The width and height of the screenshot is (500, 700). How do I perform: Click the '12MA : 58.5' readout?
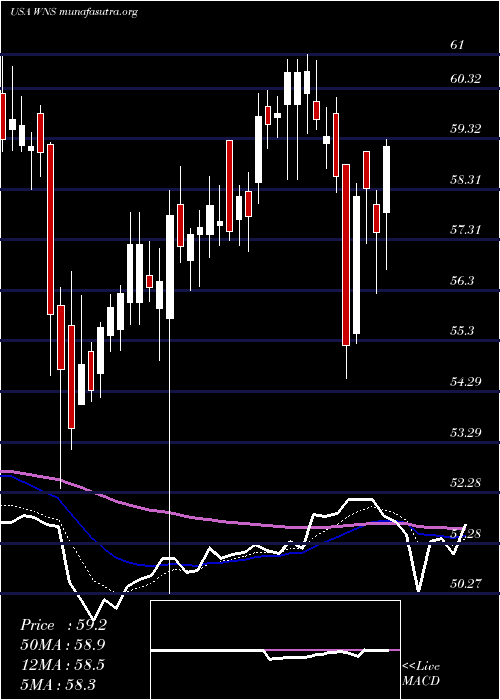[x=62, y=665]
